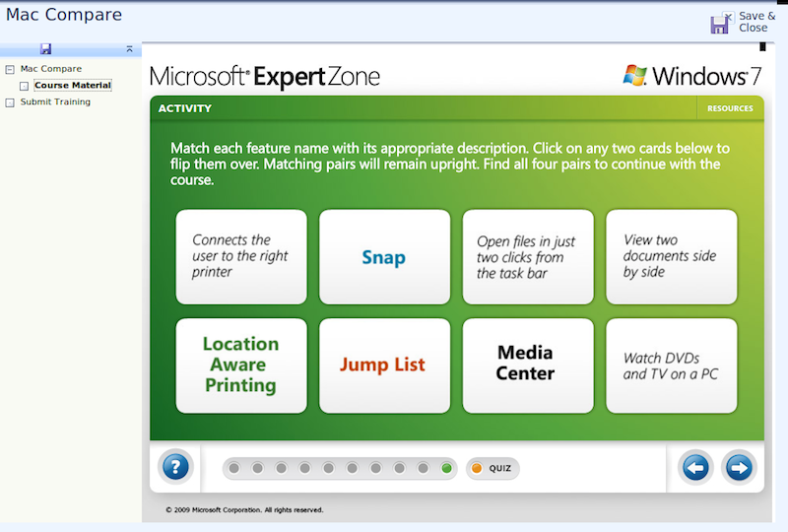Click the 2009 Microsoft Corporation copyright text
Viewport: 788px width, 532px height.
coord(244,510)
